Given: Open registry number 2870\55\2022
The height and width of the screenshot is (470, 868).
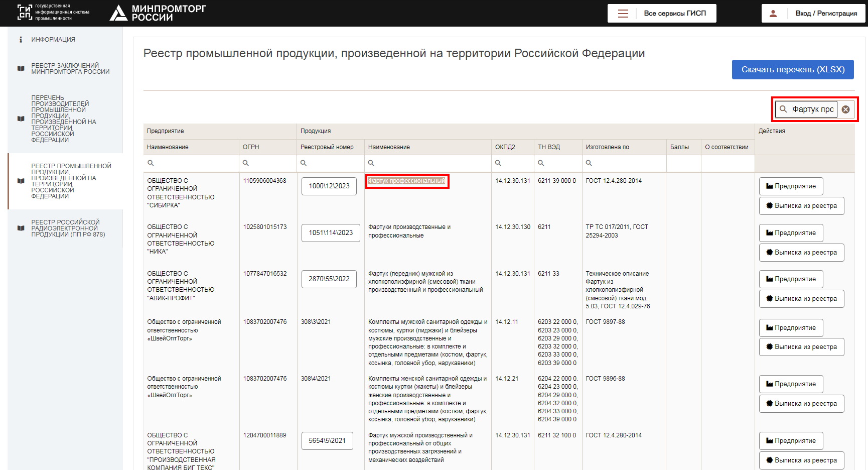Looking at the screenshot, I should (329, 279).
